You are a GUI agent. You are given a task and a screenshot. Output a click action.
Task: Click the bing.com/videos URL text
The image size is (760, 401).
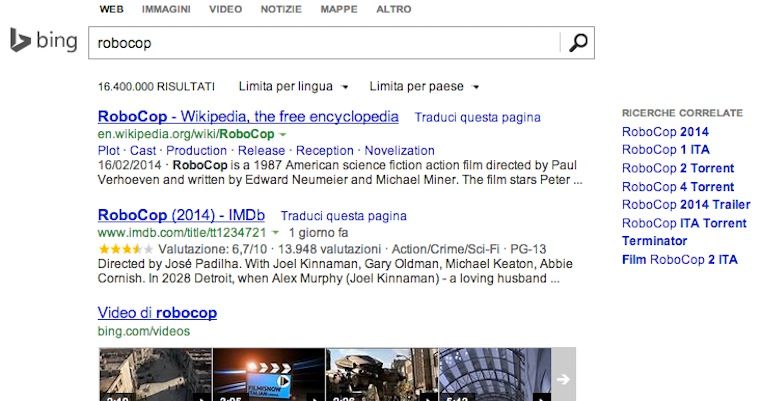[143, 331]
